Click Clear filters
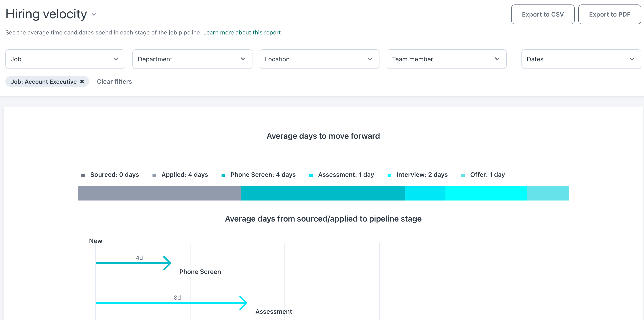The width and height of the screenshot is (644, 320). [x=114, y=81]
